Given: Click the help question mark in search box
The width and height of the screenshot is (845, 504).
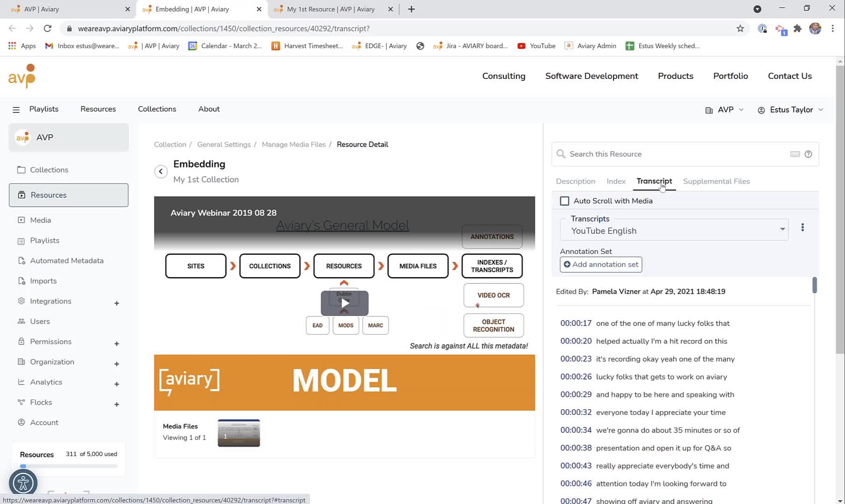Looking at the screenshot, I should pyautogui.click(x=808, y=154).
